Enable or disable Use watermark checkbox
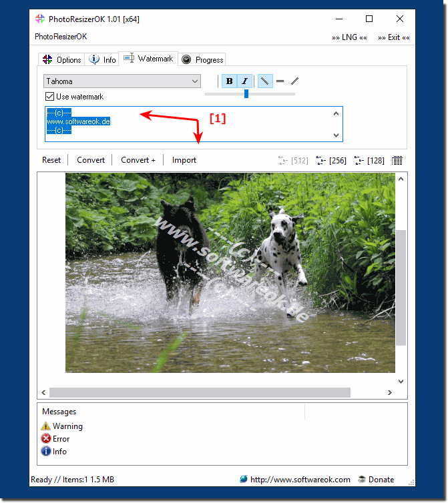 pyautogui.click(x=49, y=96)
